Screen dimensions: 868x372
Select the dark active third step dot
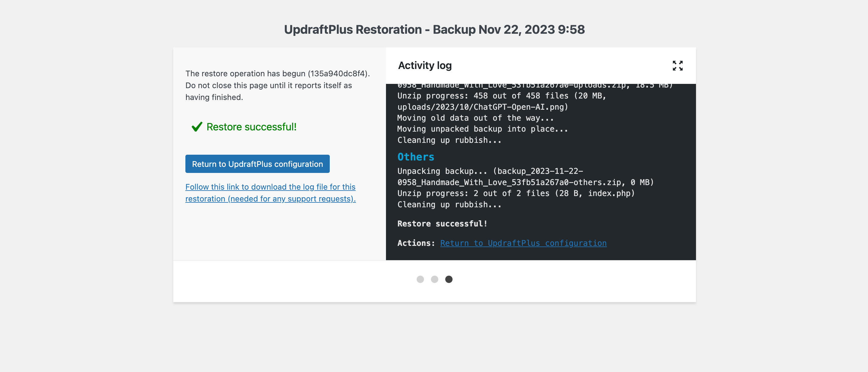point(449,279)
